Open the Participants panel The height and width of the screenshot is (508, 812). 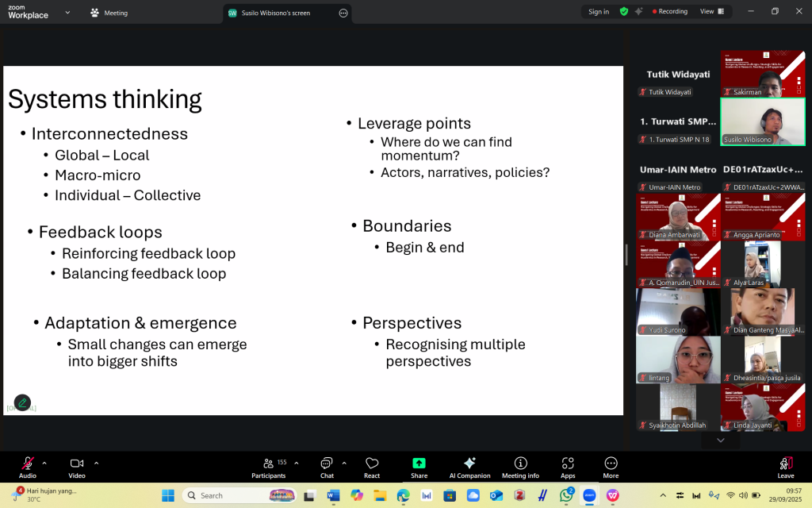[x=269, y=467]
